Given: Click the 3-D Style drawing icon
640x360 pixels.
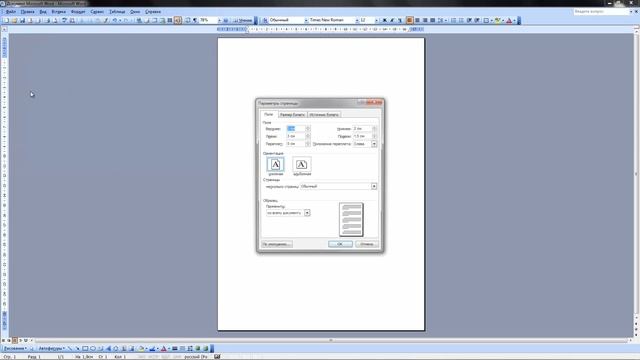Looking at the screenshot, I should click(x=205, y=349).
